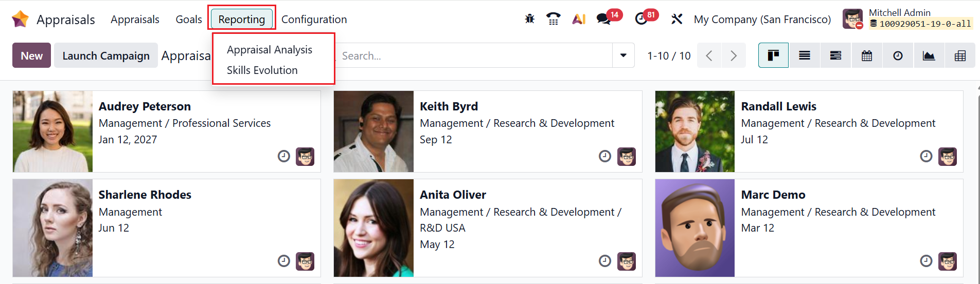Choose Skills Evolution menu entry
Viewport: 980px width, 284px height.
262,70
